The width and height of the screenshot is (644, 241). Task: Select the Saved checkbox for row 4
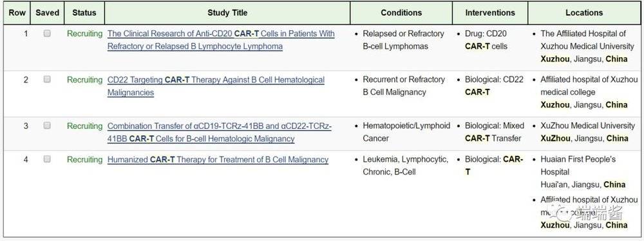click(x=47, y=159)
